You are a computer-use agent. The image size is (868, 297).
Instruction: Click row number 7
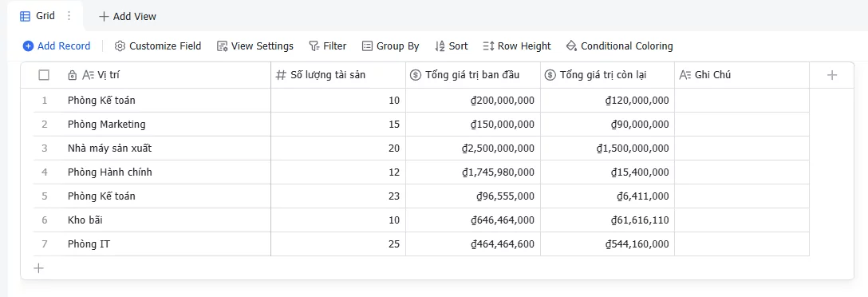45,244
